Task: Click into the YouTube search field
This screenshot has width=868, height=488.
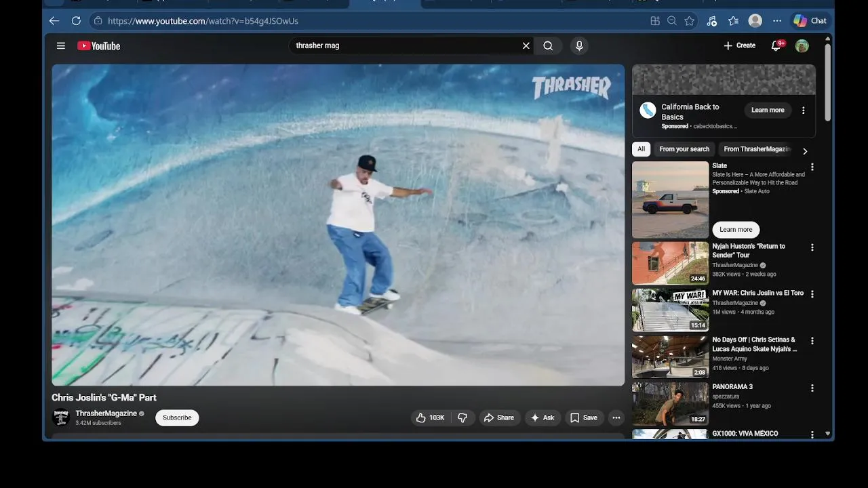Action: pos(406,45)
